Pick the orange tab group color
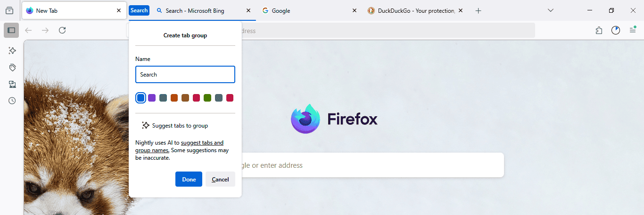Screen dimensions: 644x215 (174, 98)
